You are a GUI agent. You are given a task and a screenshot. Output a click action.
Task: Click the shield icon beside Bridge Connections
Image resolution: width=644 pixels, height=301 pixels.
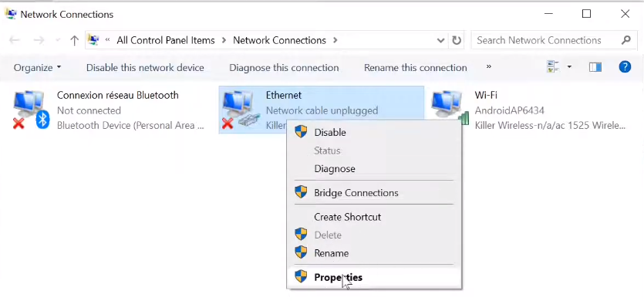click(301, 192)
